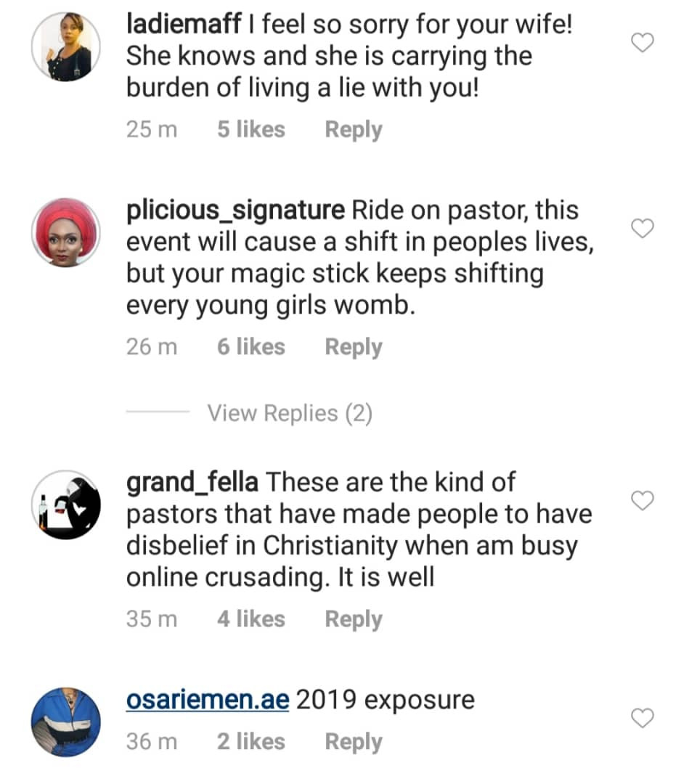Open the osariemen.ae username link
Viewport: 697px width, 784px height.
point(208,700)
